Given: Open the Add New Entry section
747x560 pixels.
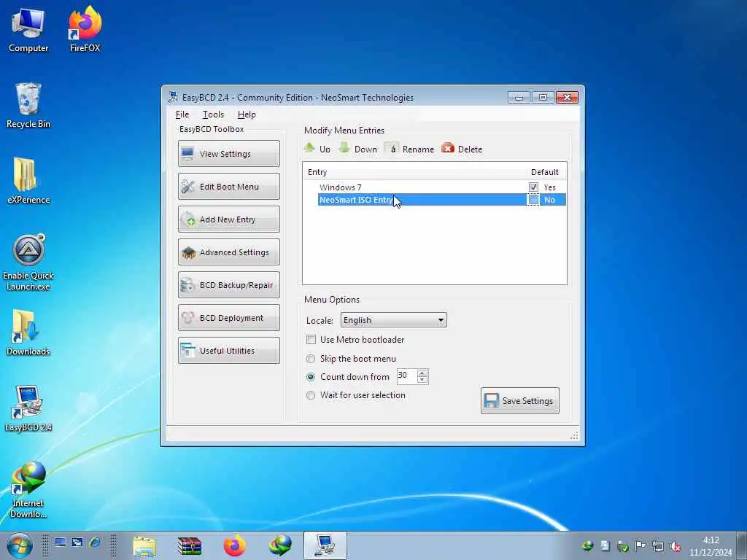Looking at the screenshot, I should point(228,219).
